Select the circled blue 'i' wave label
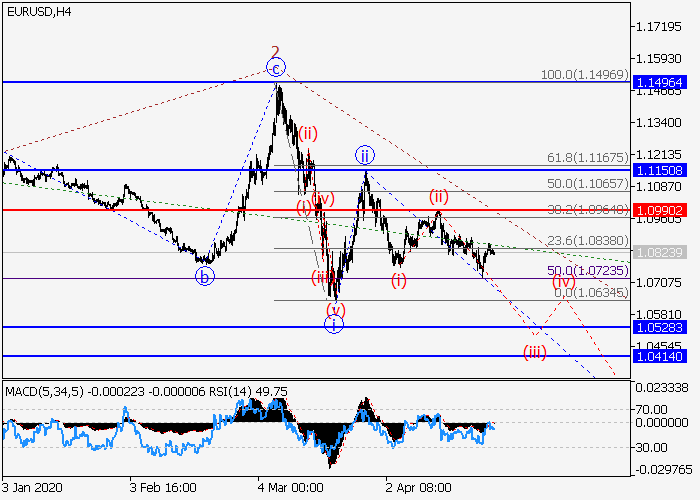The image size is (700, 500). 335,323
